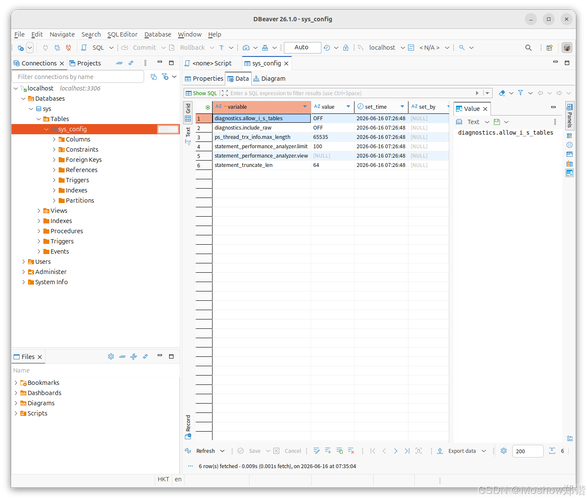Select the ps_thread_trx_info.max_length cell
The height and width of the screenshot is (500, 587).
click(261, 137)
